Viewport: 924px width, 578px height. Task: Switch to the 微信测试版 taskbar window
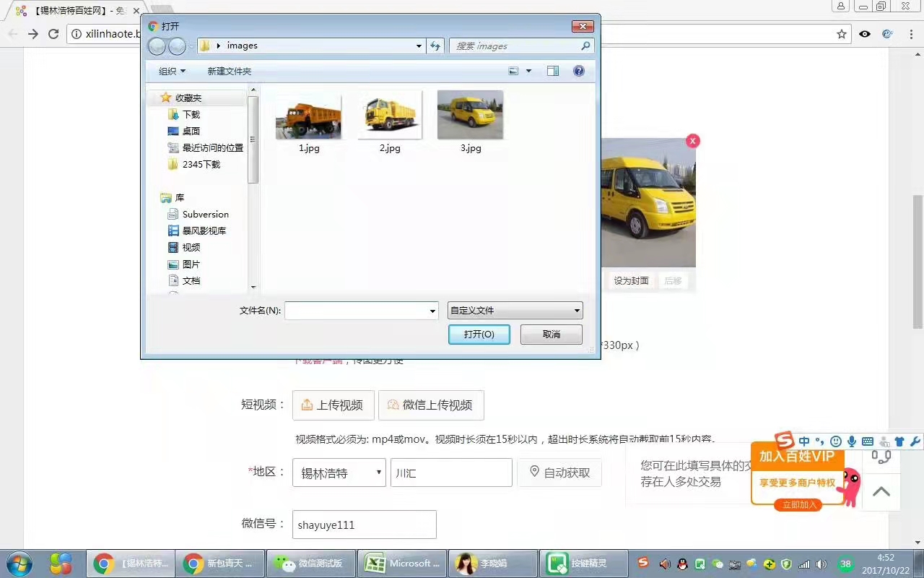[313, 564]
